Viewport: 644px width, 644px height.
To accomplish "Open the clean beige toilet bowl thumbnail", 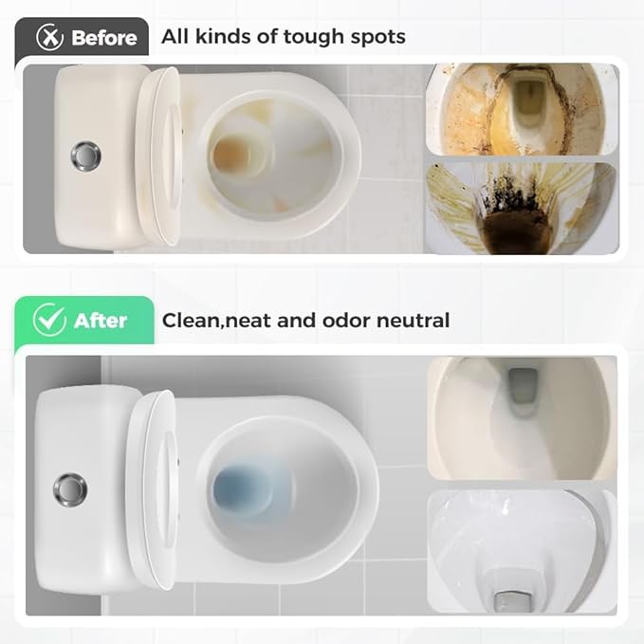I will click(x=522, y=417).
